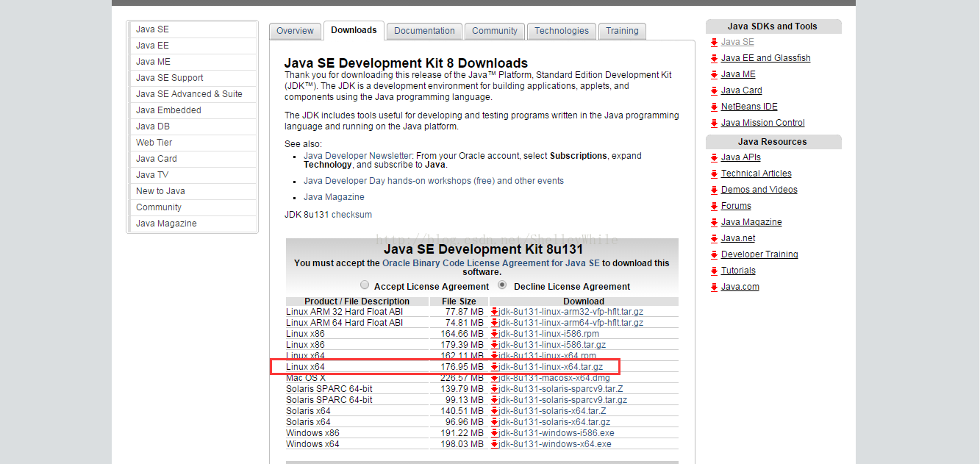
Task: Click download icon for solaris-x64.tar.gz
Action: click(495, 422)
